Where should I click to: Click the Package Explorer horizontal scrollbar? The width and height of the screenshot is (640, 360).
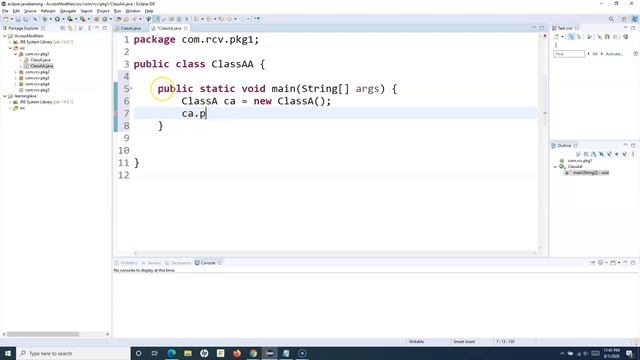tap(43, 334)
